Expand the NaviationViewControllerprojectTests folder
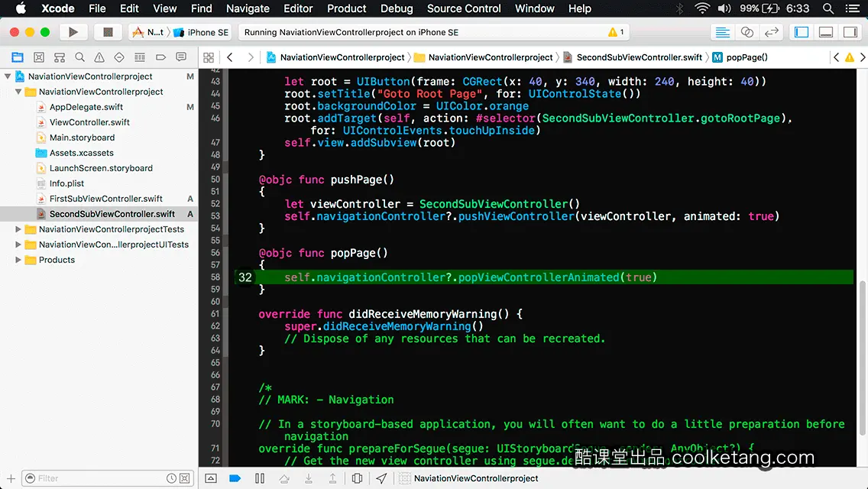Image resolution: width=868 pixels, height=489 pixels. pyautogui.click(x=18, y=228)
